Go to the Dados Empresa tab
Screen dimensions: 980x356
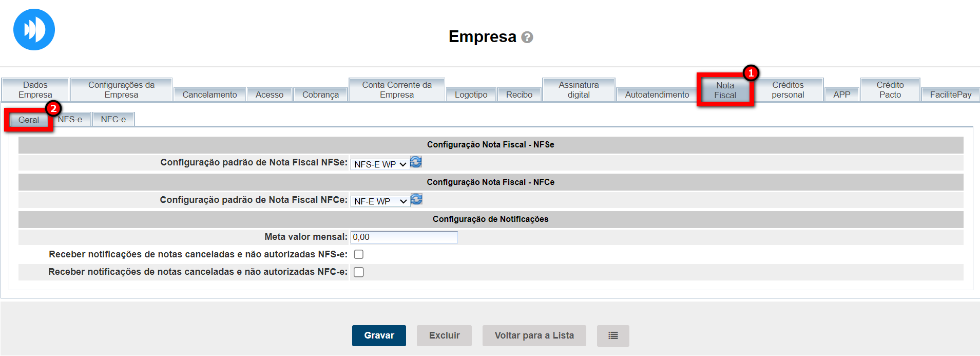point(35,90)
